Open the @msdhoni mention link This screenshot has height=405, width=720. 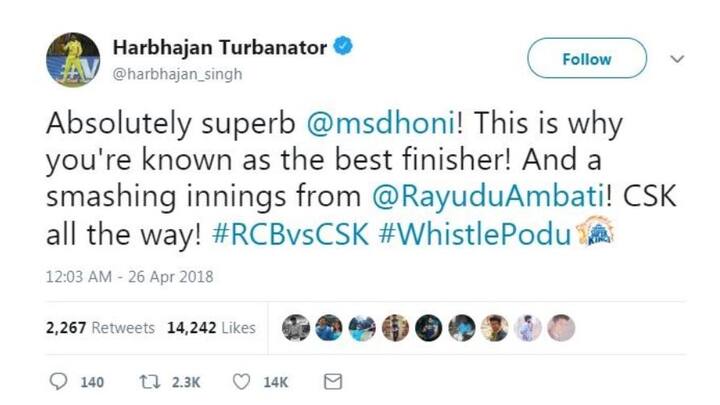tap(381, 124)
